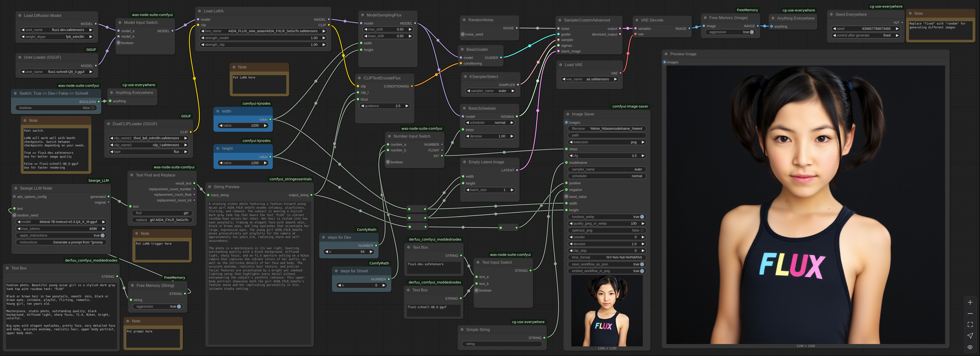Open clip_name2 clip_l.safetensors selector
The height and width of the screenshot is (356, 980).
(x=149, y=145)
